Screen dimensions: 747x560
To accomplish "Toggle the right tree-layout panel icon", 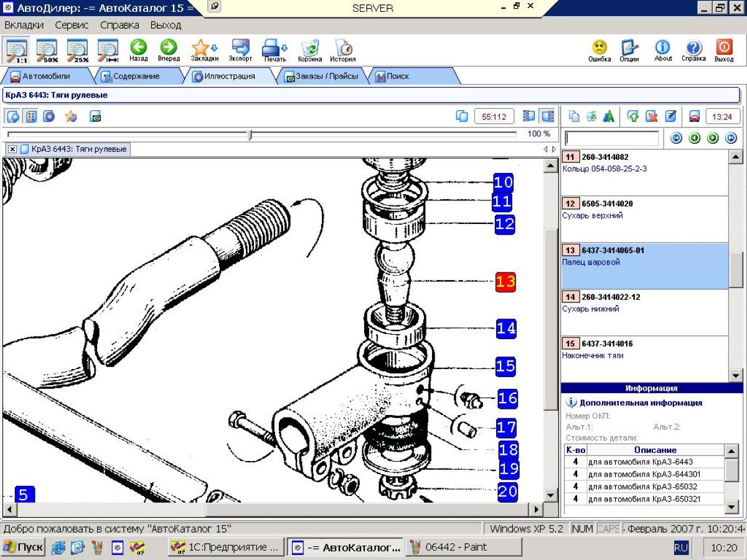I will (x=547, y=116).
